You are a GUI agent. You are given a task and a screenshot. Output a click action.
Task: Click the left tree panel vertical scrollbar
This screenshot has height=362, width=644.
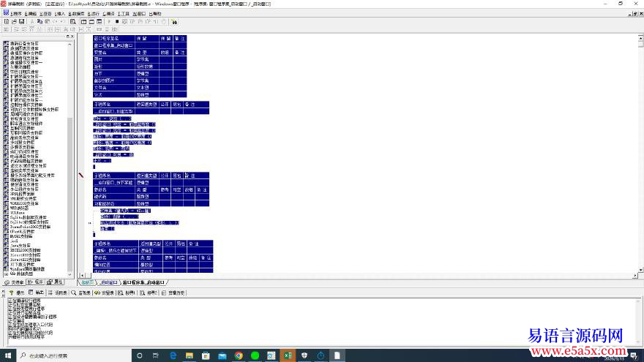pyautogui.click(x=70, y=146)
